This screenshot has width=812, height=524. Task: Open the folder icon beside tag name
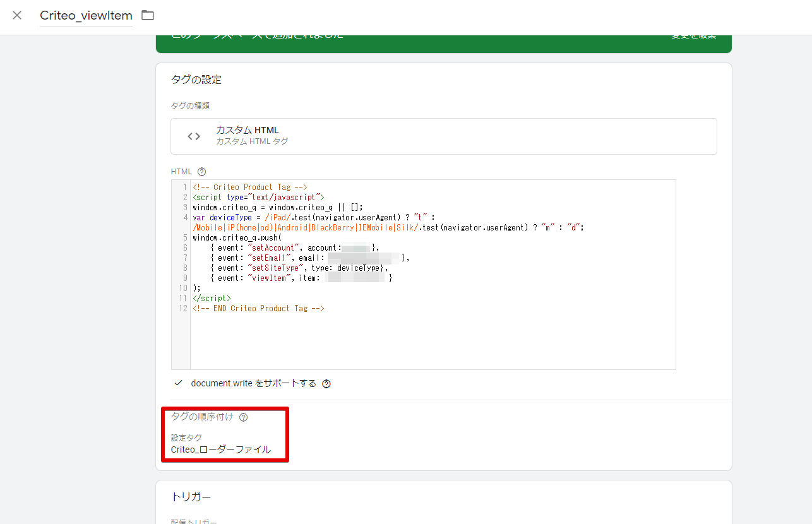(148, 15)
